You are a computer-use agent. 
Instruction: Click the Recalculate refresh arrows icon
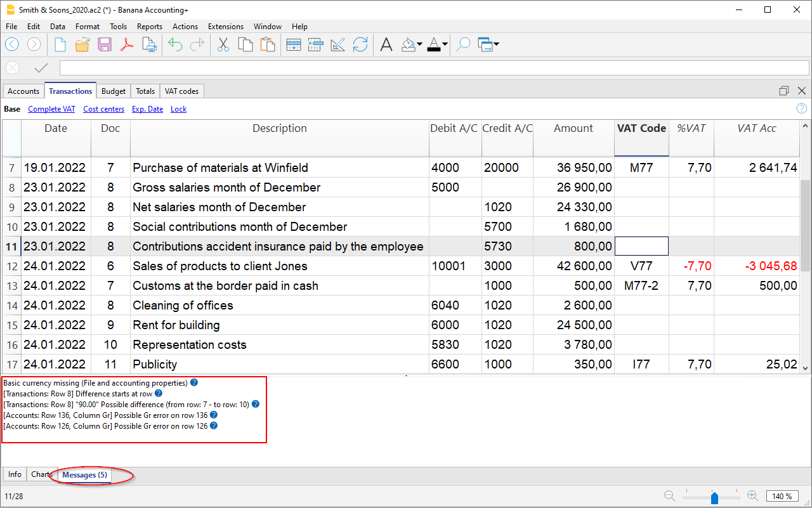point(360,44)
